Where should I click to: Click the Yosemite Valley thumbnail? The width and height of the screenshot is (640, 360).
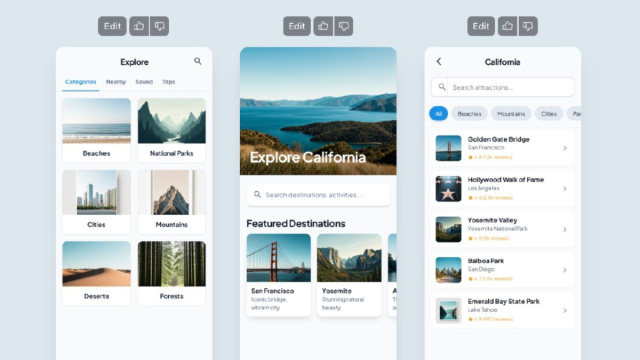click(448, 229)
